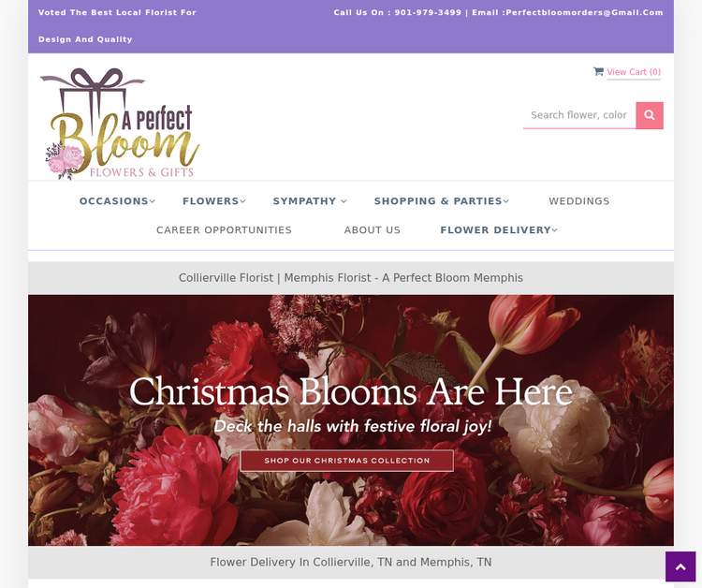Click the A Perfect Bloom logo

120,124
